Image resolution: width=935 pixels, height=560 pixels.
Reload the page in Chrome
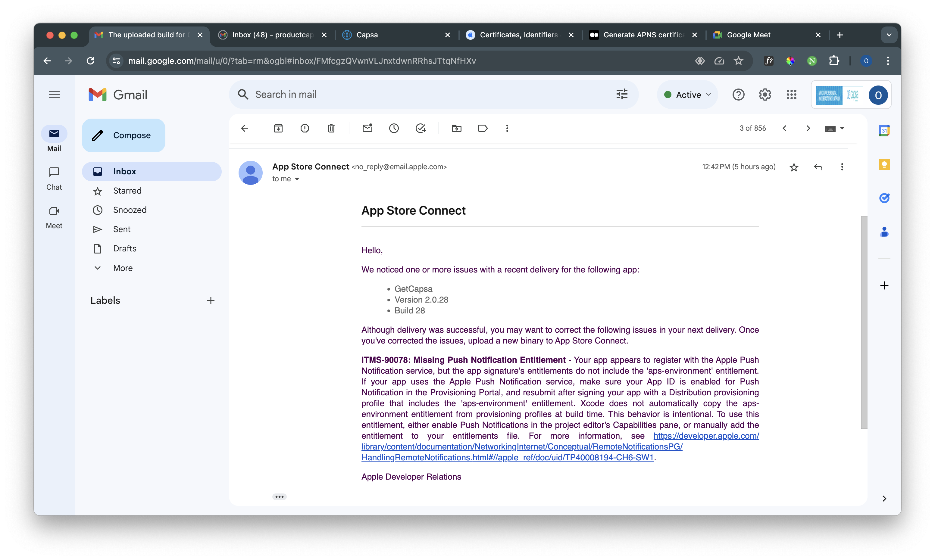tap(90, 61)
